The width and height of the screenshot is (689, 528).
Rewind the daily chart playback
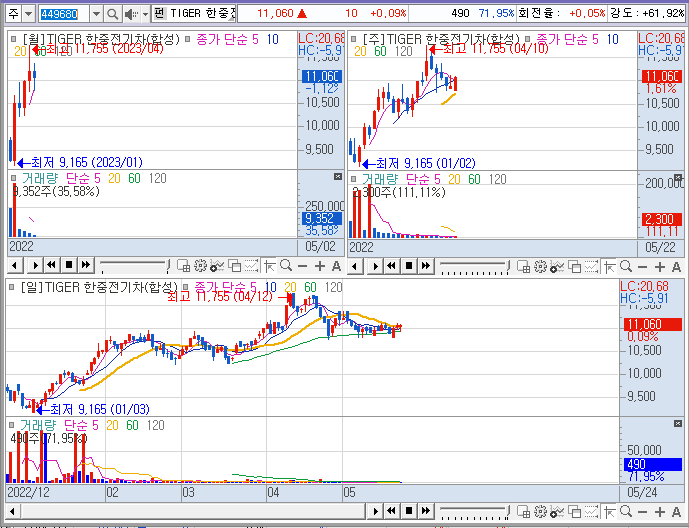coord(392,511)
